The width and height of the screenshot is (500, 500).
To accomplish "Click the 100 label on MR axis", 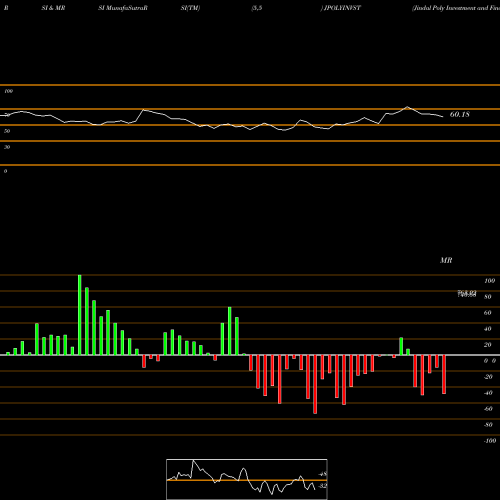I will [x=489, y=281].
